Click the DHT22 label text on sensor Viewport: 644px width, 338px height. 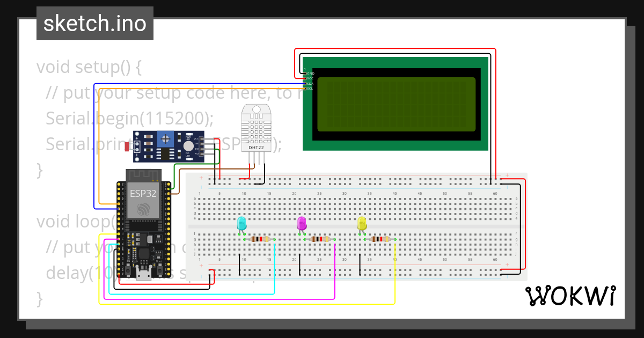click(x=255, y=148)
